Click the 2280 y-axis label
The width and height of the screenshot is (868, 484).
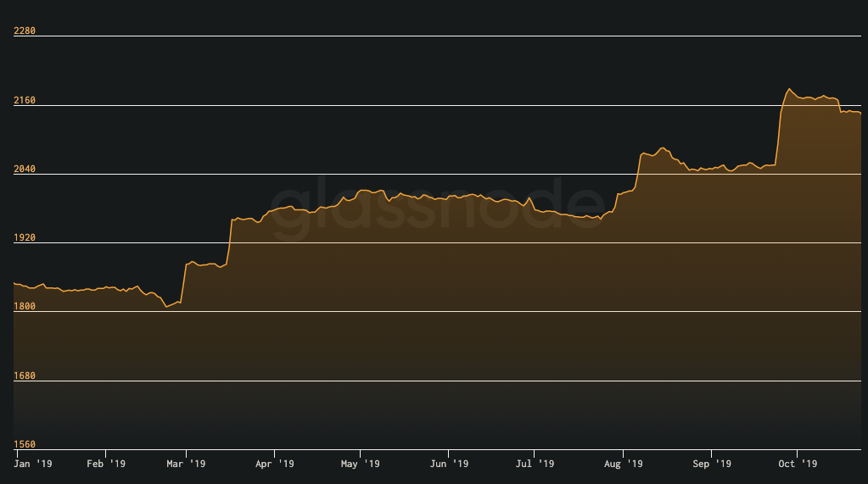(x=25, y=31)
